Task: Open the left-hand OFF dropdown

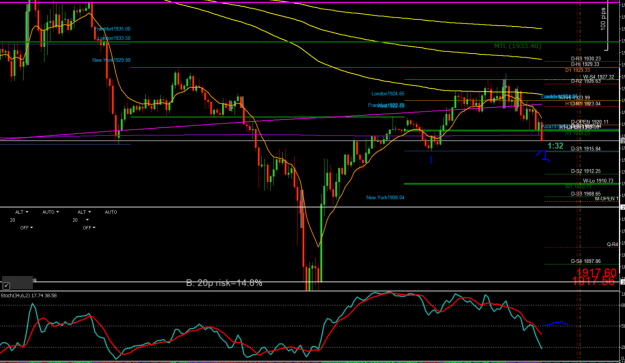Action: coord(27,228)
